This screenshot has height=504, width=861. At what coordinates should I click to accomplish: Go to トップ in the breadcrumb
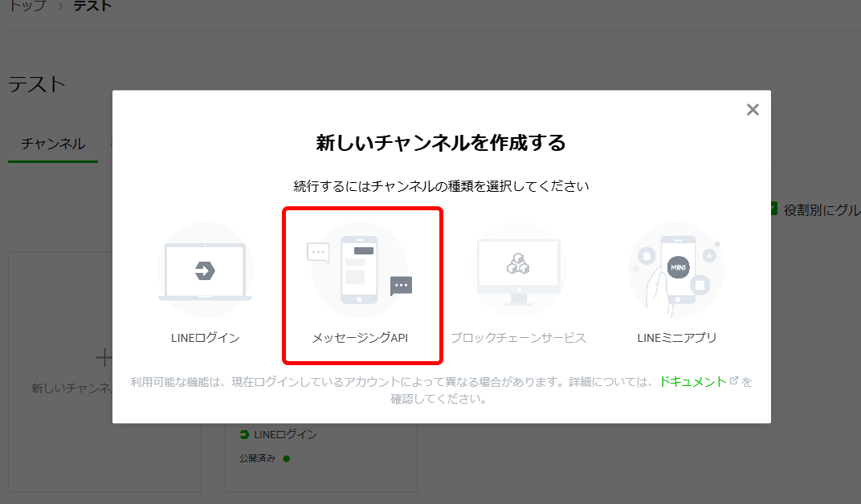tap(27, 6)
